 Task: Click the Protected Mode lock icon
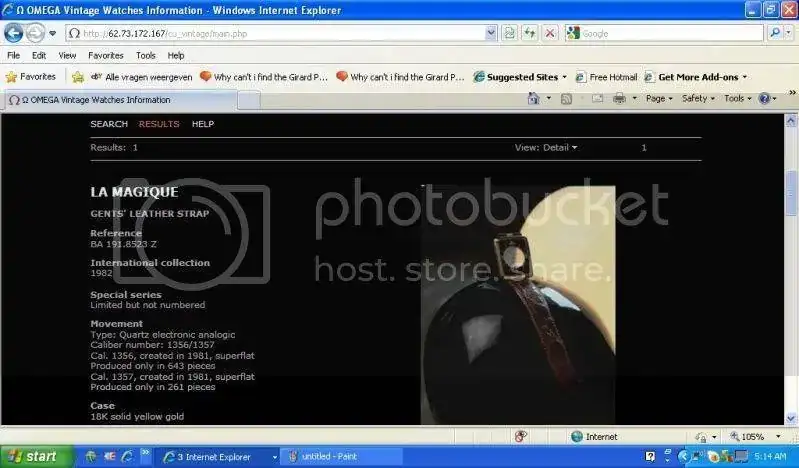coord(702,437)
